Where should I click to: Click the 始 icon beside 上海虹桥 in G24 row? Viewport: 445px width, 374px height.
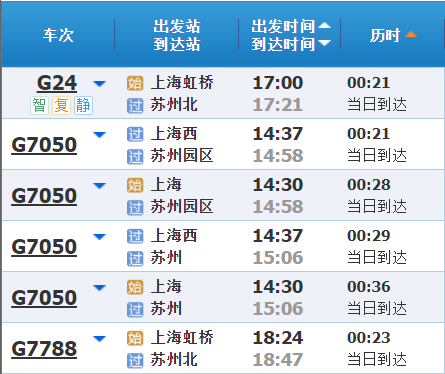(135, 83)
